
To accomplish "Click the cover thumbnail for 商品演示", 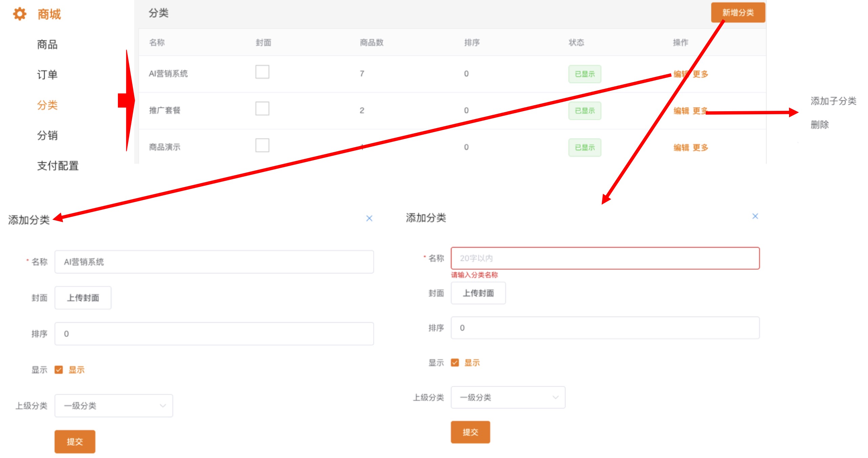I will [x=262, y=145].
